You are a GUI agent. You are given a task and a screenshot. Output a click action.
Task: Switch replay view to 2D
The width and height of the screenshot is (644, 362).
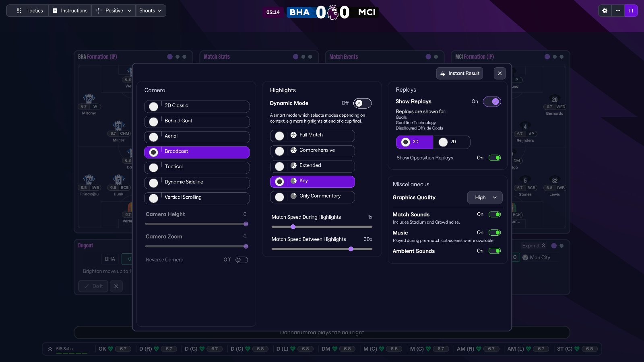click(x=451, y=142)
